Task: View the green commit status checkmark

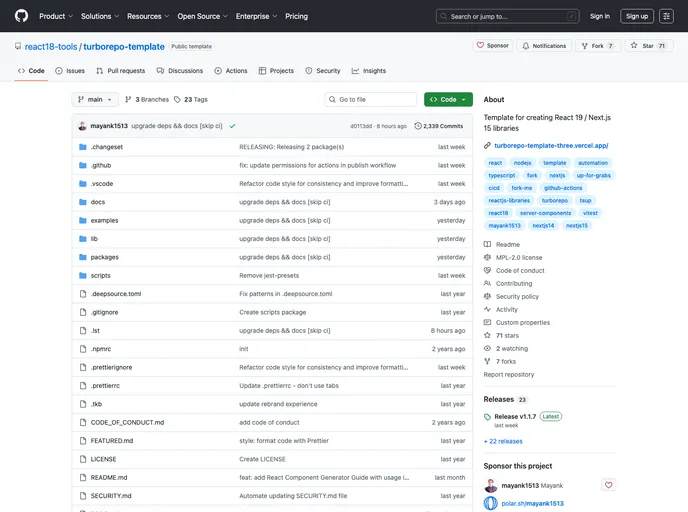Action: point(233,126)
